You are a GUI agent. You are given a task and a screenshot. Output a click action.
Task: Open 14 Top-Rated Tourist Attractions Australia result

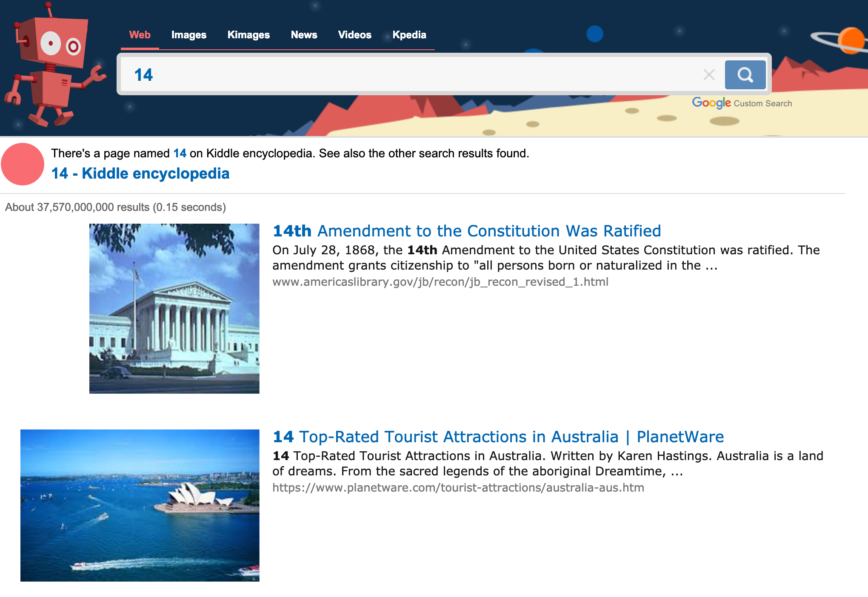click(498, 437)
